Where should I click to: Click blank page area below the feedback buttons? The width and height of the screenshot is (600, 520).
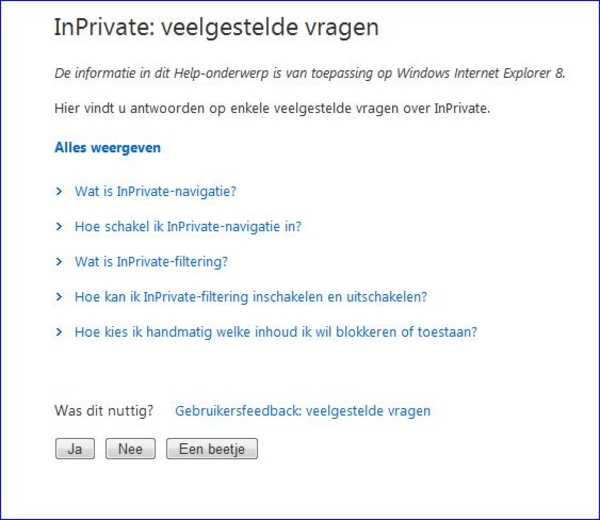click(300, 490)
